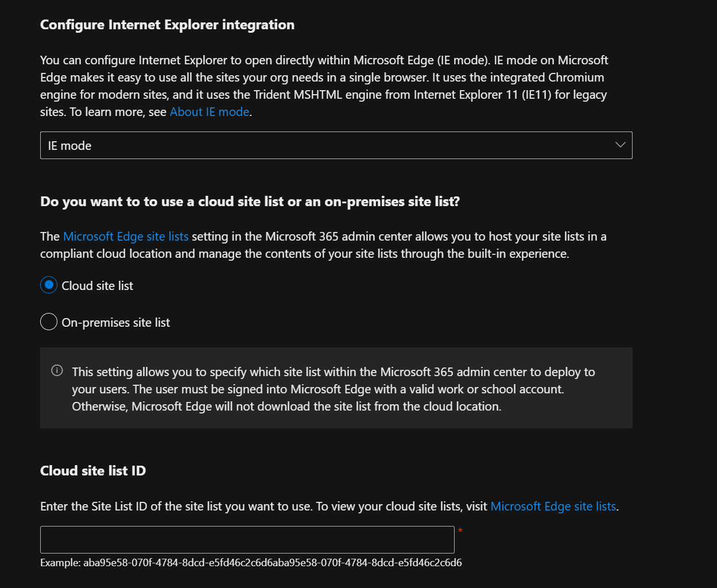The width and height of the screenshot is (717, 588).
Task: Click the chevron arrow on IE mode dropdown
Action: coord(620,145)
